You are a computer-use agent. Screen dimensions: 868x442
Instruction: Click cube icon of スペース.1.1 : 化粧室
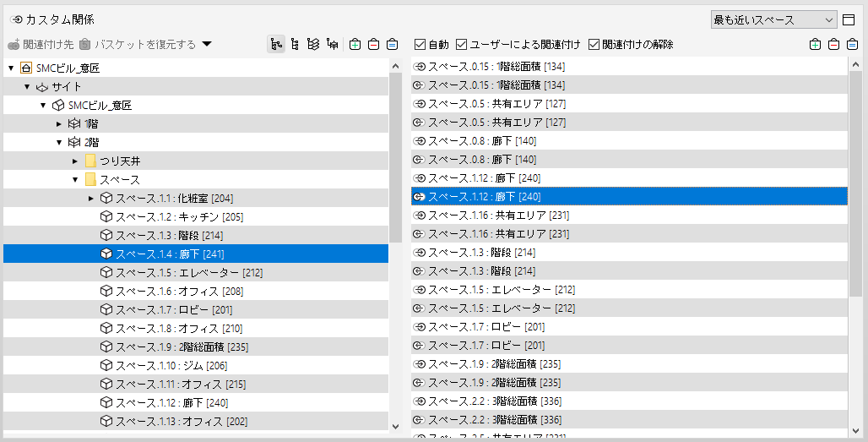tap(106, 199)
